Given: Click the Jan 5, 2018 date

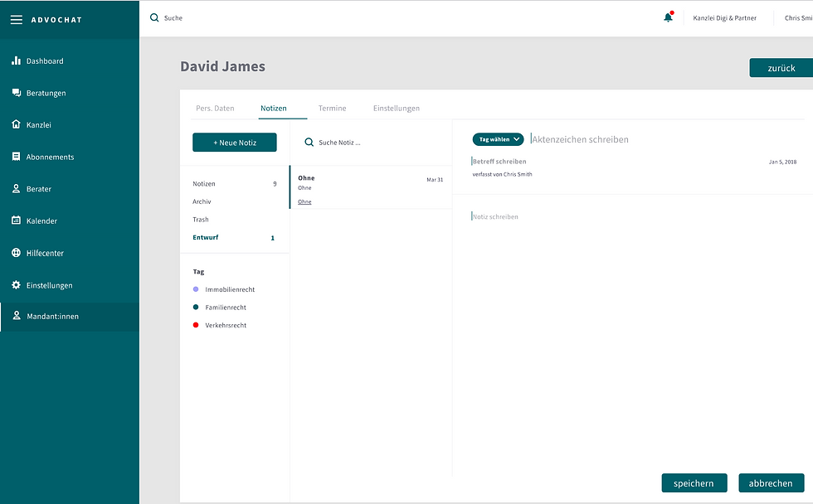Looking at the screenshot, I should [782, 162].
